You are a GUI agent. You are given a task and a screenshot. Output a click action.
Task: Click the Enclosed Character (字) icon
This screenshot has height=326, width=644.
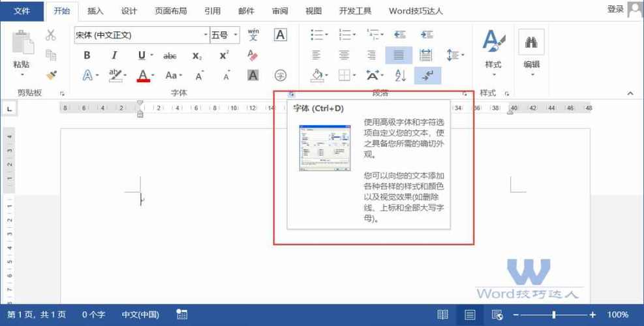click(x=281, y=76)
